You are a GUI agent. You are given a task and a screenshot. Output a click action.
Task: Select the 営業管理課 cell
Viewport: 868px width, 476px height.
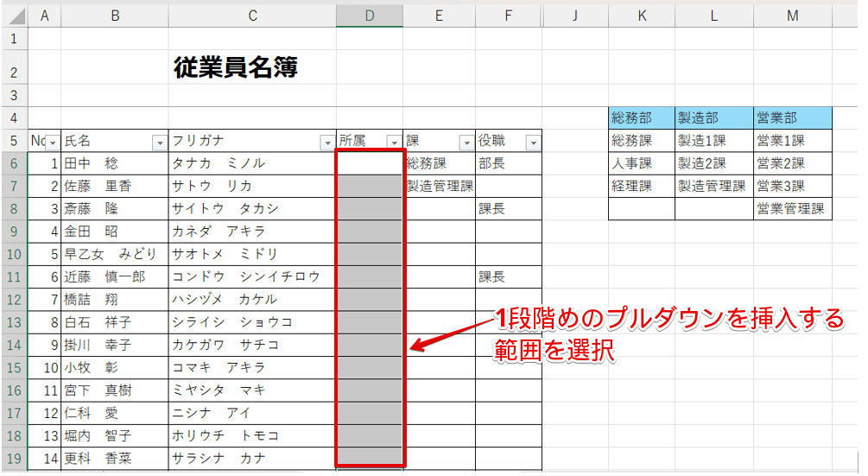792,208
